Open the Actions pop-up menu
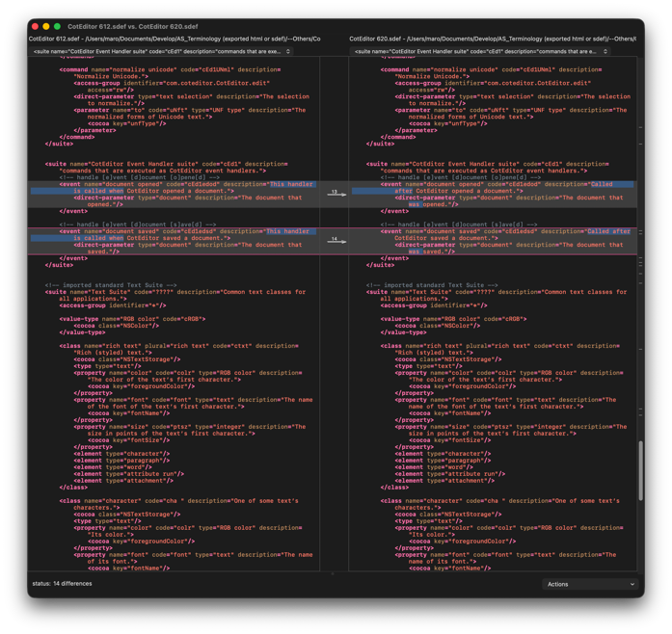 [590, 584]
